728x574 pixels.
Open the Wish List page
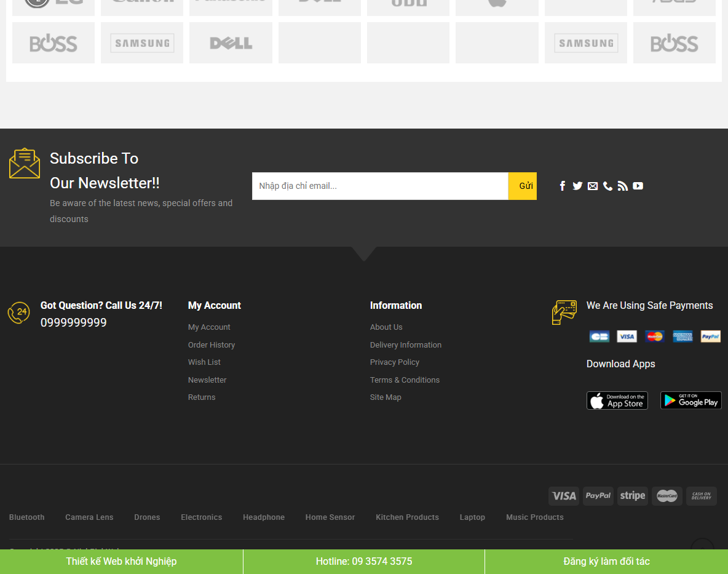click(204, 362)
